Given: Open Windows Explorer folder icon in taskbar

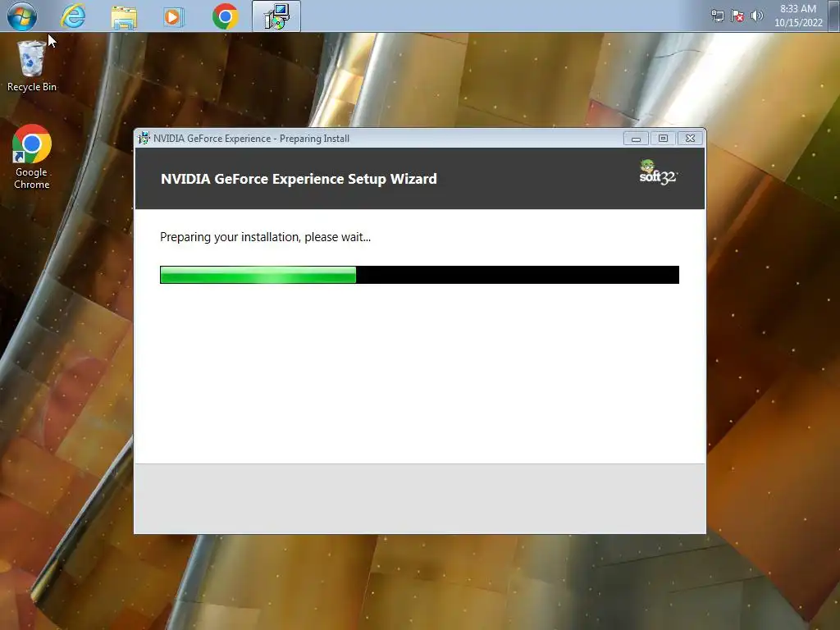Looking at the screenshot, I should [124, 17].
